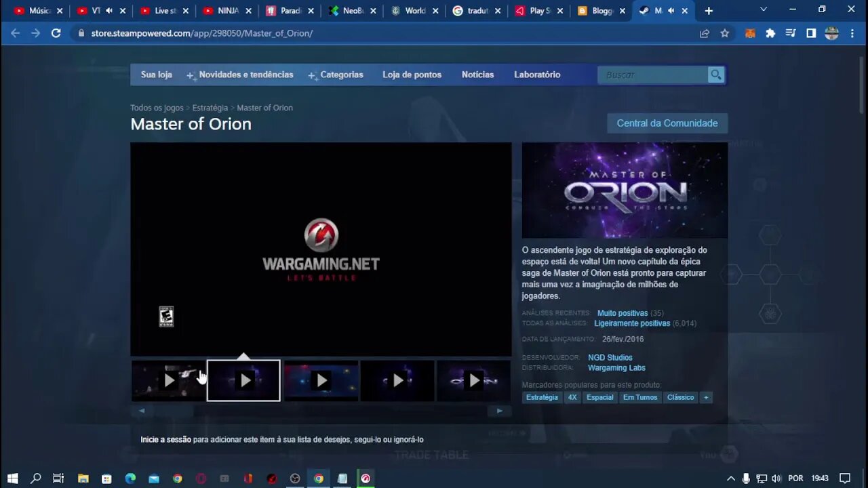Expand the Categorias menu
The image size is (868, 488).
336,75
